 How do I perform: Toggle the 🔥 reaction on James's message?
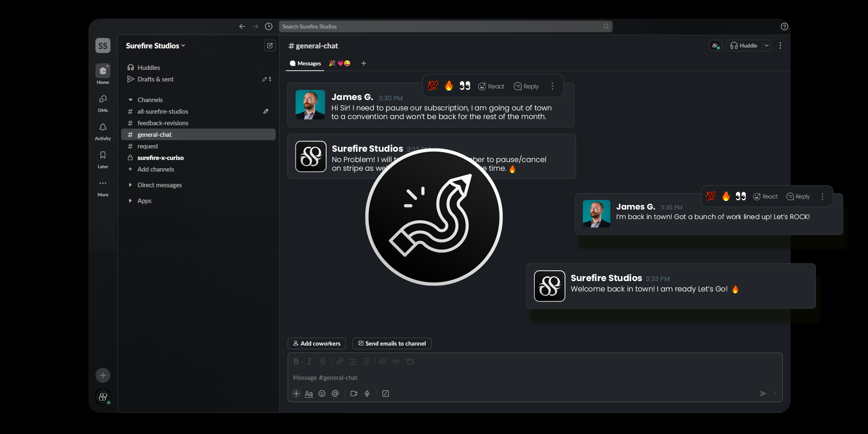pos(448,86)
